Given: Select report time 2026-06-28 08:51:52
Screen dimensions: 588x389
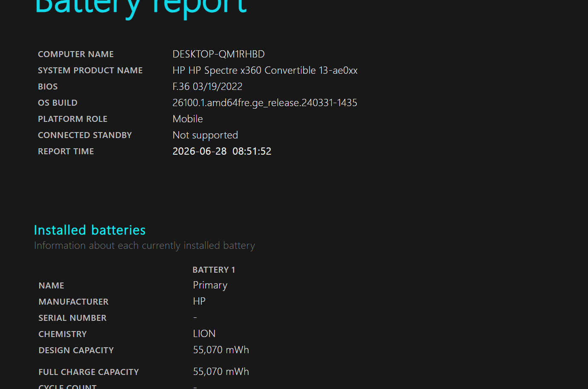Looking at the screenshot, I should [x=222, y=151].
